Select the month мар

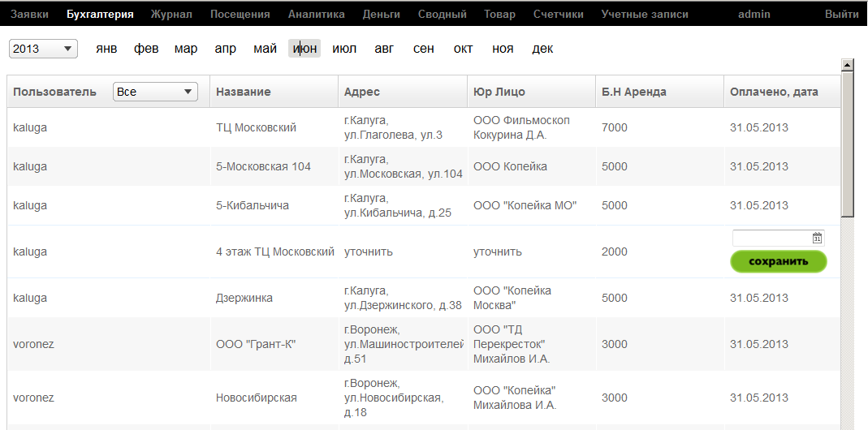pyautogui.click(x=186, y=49)
